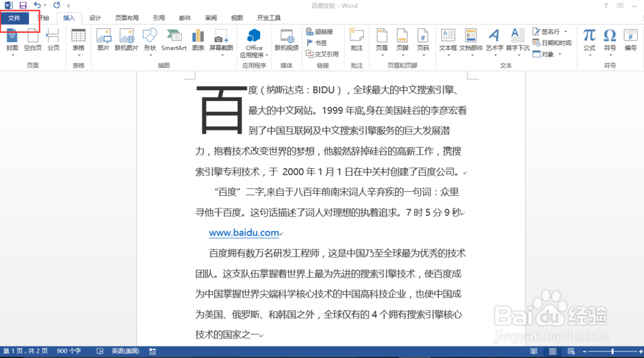
Task: Switch to the 开始 ribbon tab
Action: coord(44,18)
